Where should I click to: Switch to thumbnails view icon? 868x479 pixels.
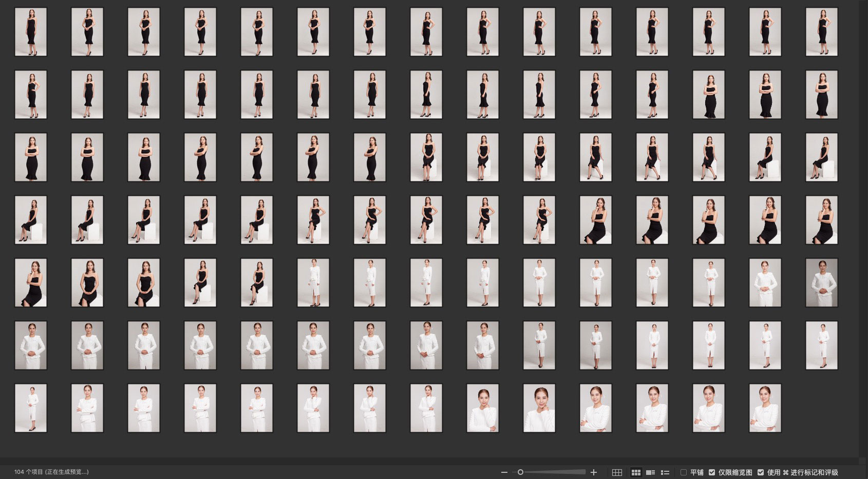click(636, 472)
